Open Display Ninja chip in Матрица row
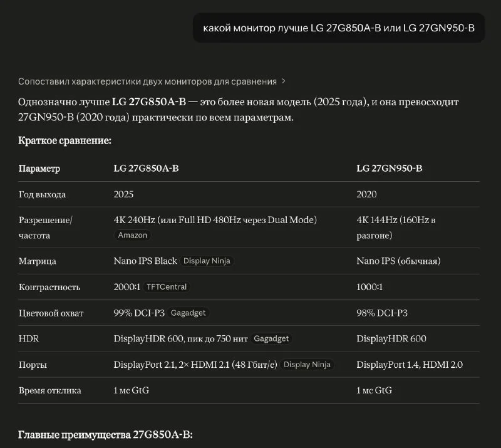Image resolution: width=501 pixels, height=448 pixels. click(207, 261)
